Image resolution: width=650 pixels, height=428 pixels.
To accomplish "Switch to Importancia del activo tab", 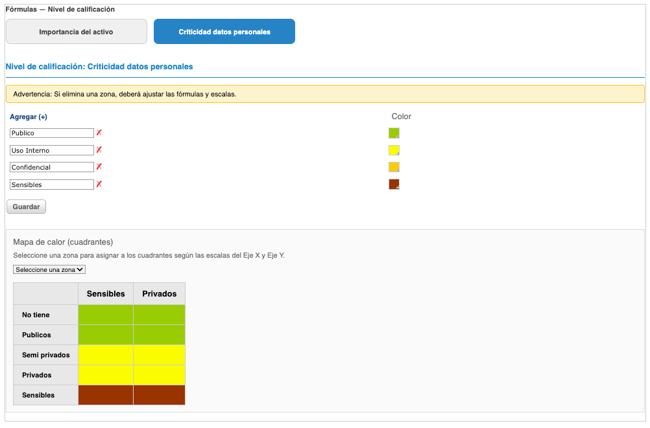I will 76,32.
